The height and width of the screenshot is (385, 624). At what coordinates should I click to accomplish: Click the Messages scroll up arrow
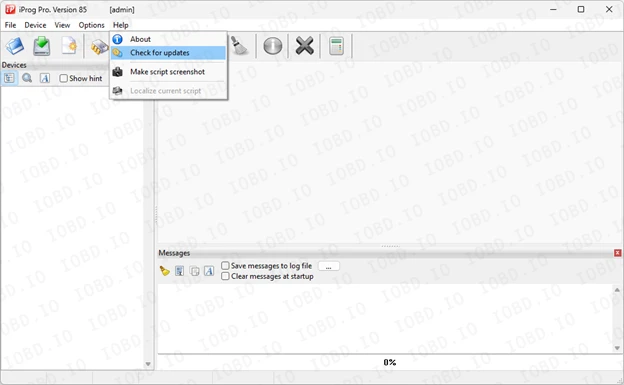617,290
